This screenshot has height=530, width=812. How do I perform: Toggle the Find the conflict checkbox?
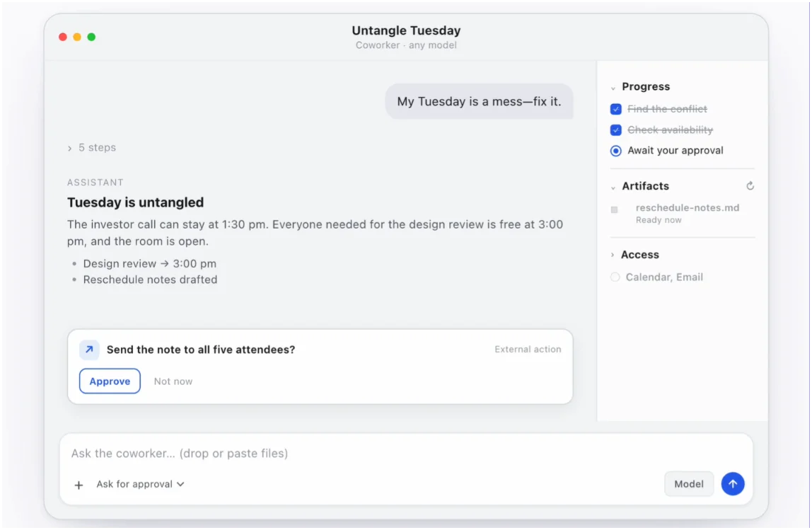click(616, 109)
